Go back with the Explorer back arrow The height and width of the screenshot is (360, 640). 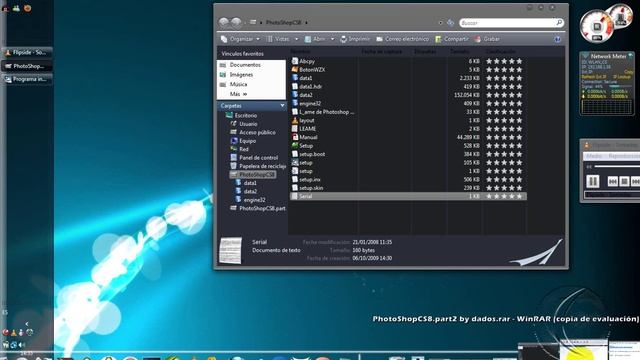click(224, 22)
